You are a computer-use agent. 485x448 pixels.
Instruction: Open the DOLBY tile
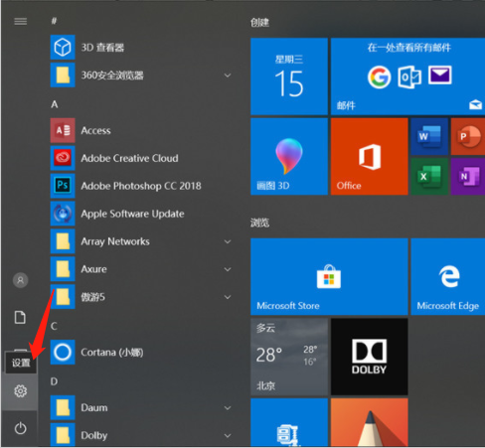(370, 357)
